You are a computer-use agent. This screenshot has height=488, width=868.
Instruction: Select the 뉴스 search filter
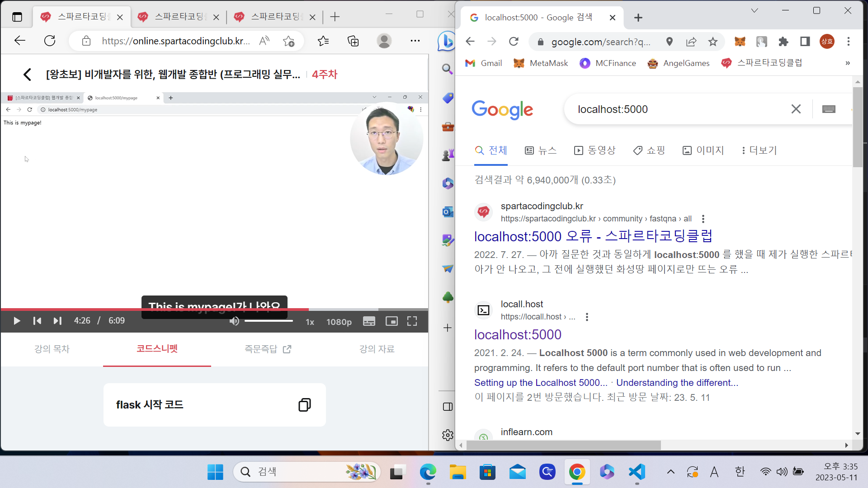(x=541, y=150)
